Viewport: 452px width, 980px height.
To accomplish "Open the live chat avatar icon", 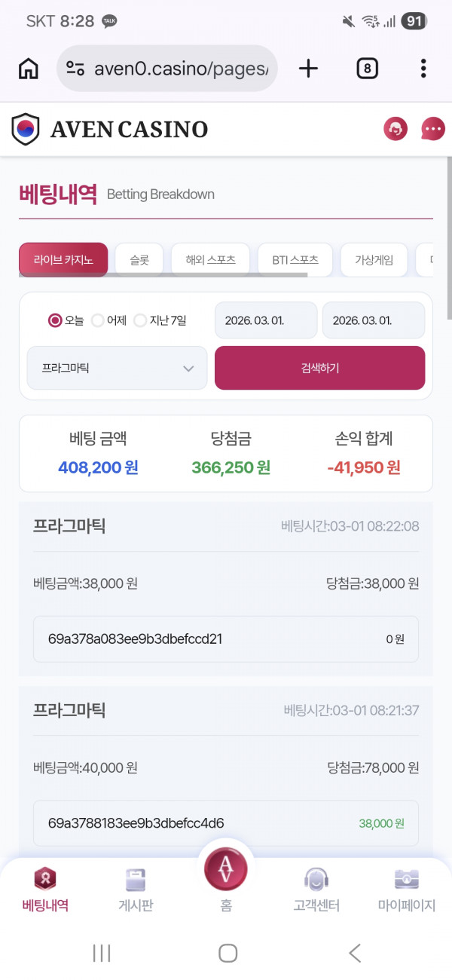I will (395, 128).
